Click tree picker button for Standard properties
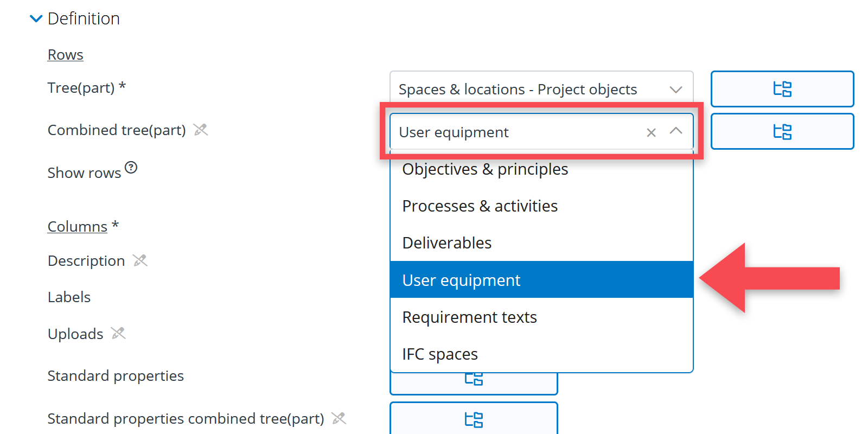Image resolution: width=868 pixels, height=434 pixels. tap(474, 381)
